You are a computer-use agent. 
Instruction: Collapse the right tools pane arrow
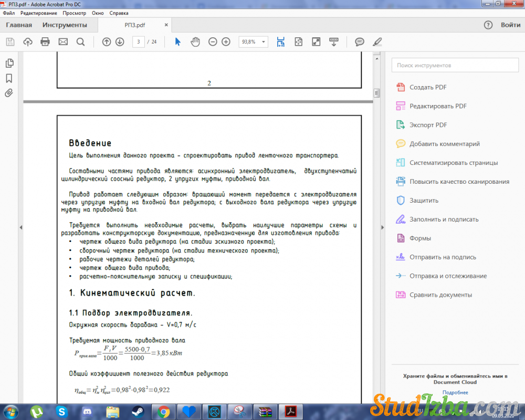pyautogui.click(x=382, y=227)
